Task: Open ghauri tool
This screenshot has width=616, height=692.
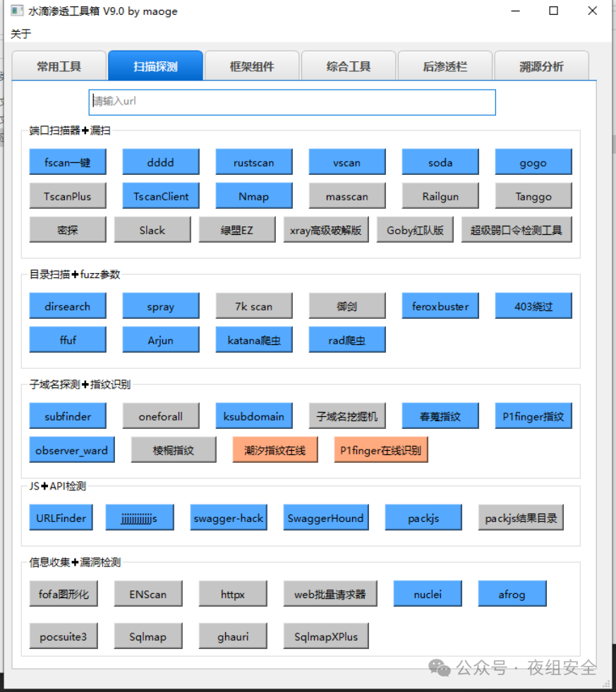Action: [x=233, y=636]
